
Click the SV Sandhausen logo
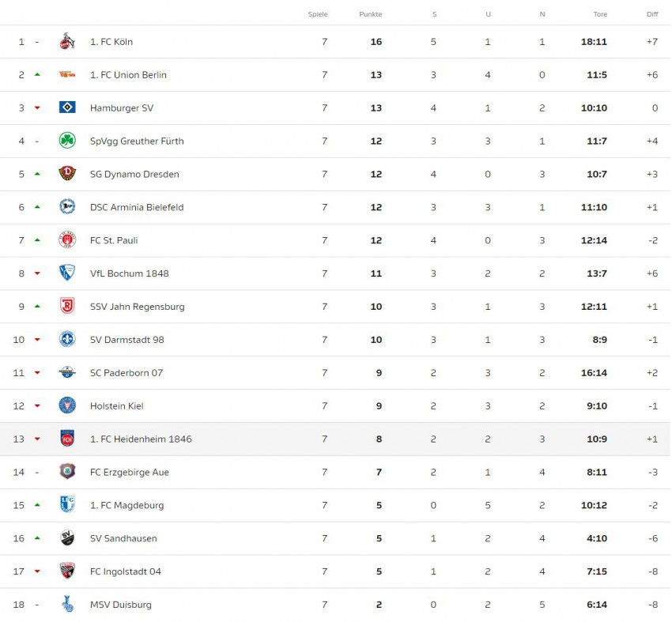[67, 538]
